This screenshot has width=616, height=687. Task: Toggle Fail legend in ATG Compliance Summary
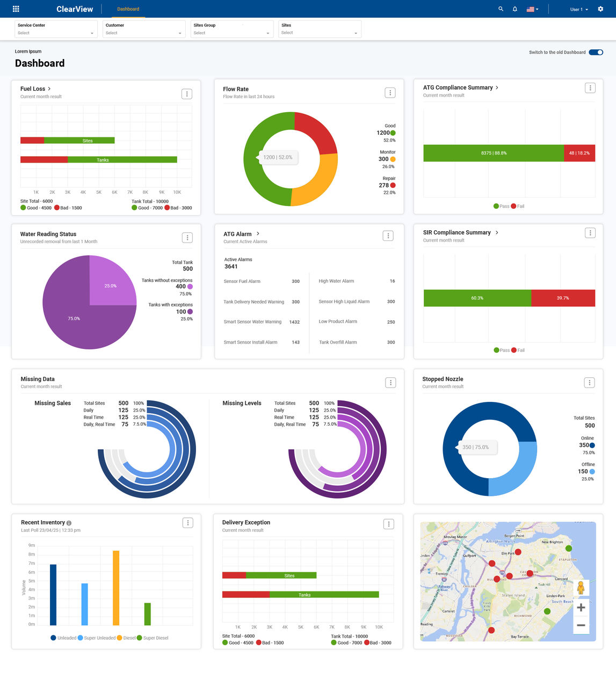pos(517,206)
